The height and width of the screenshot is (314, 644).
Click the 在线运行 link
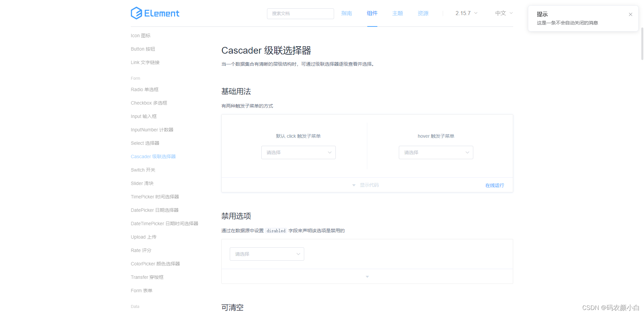coord(494,185)
